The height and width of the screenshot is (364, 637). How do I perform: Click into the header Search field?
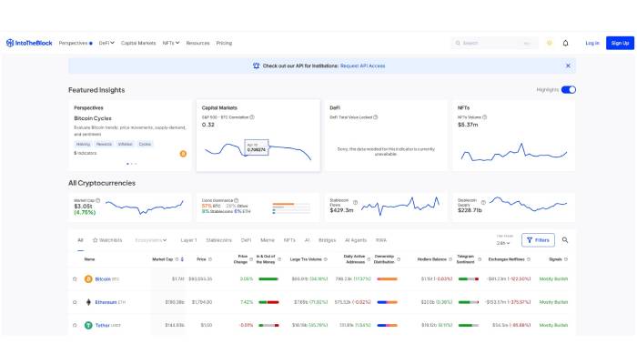[x=495, y=43]
